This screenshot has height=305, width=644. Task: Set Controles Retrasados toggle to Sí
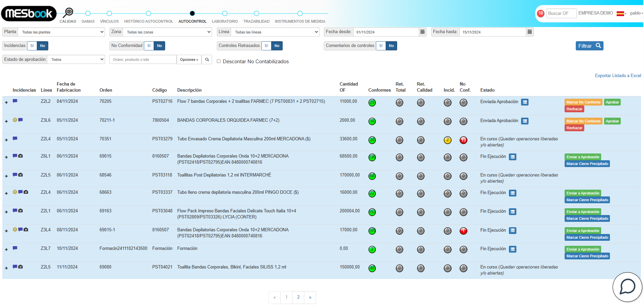click(266, 46)
